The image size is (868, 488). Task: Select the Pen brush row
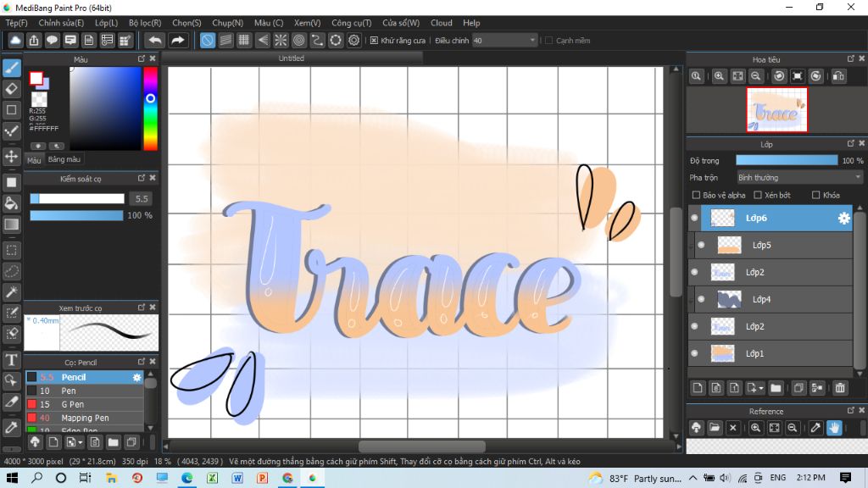[85, 391]
